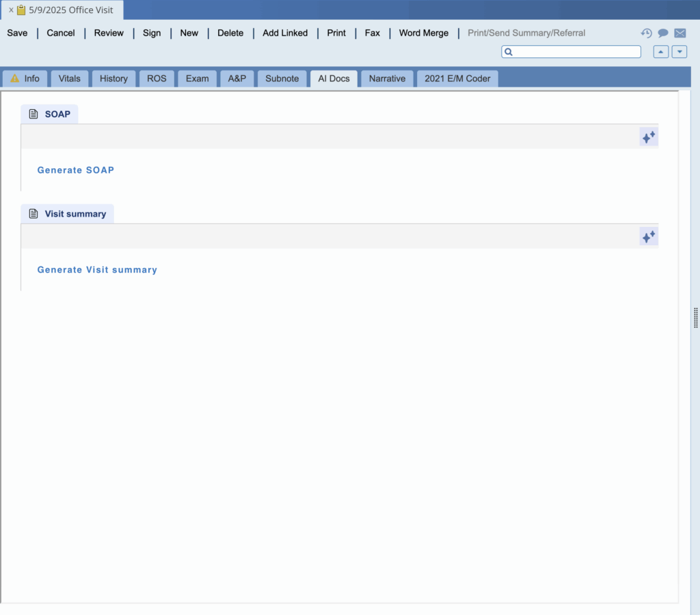This screenshot has height=615, width=700.
Task: Close the 5/9/2025 Office Visit tab
Action: [11, 10]
